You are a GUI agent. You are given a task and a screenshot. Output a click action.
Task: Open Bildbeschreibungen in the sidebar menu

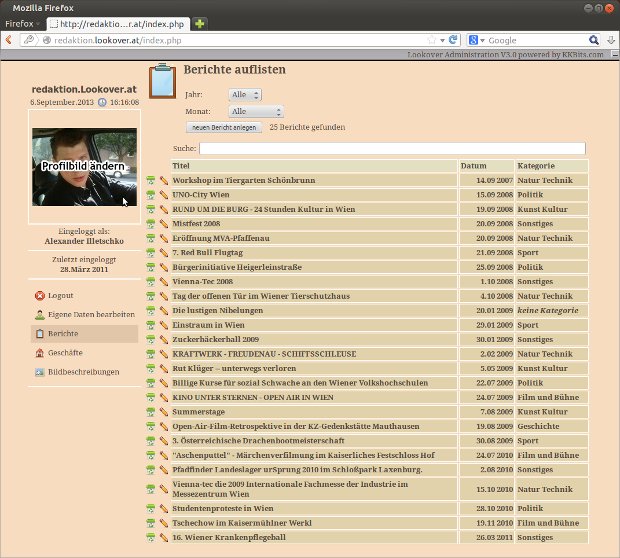click(x=83, y=372)
